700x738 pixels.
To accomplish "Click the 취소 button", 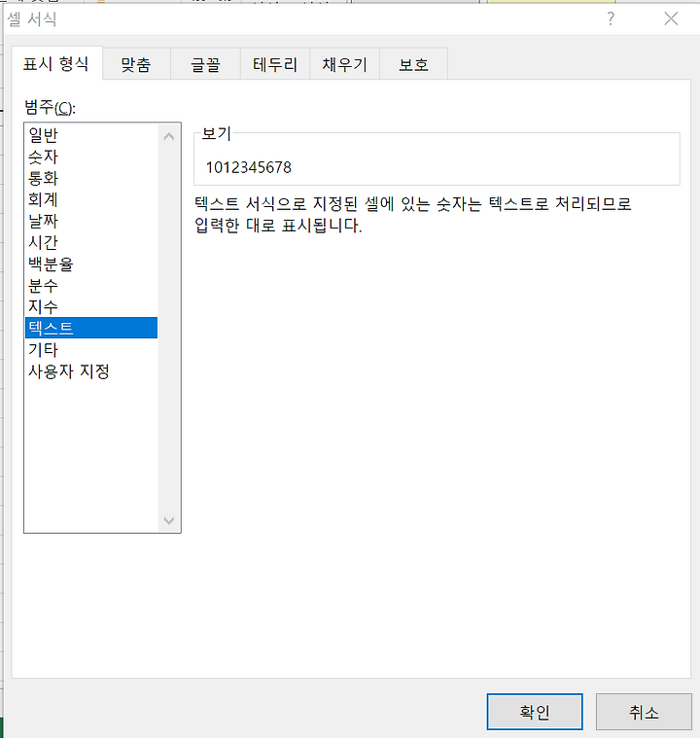I will pos(644,712).
